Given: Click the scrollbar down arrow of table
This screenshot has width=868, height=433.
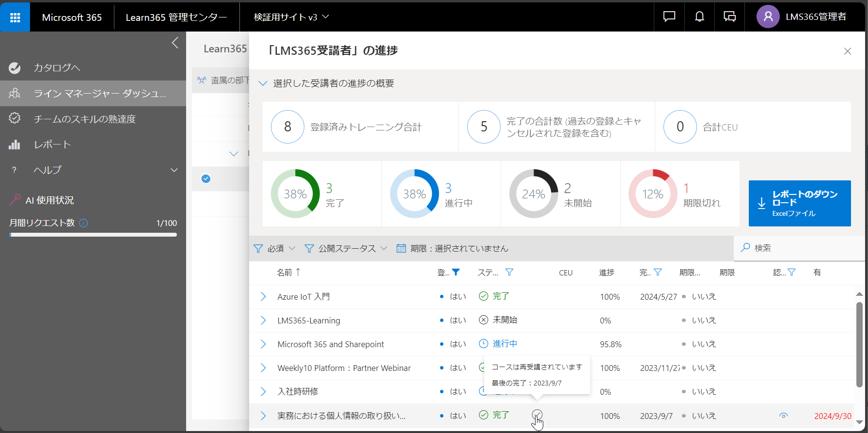Looking at the screenshot, I should tap(859, 422).
